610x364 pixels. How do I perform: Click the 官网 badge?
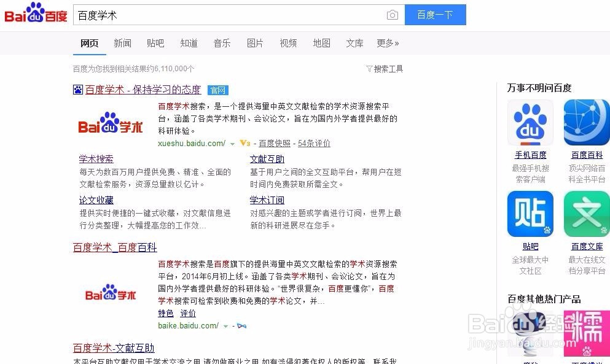pos(218,90)
